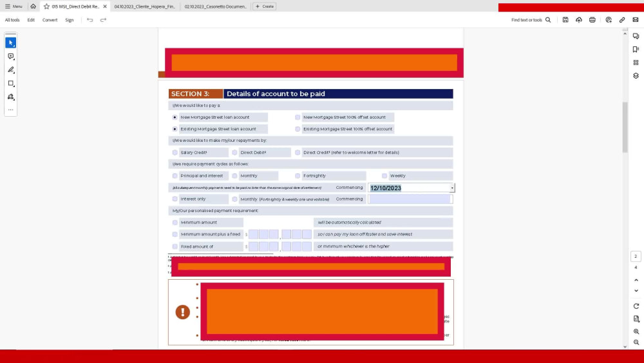The width and height of the screenshot is (644, 363).
Task: Select New Mortgage Street loan account
Action: (x=175, y=117)
